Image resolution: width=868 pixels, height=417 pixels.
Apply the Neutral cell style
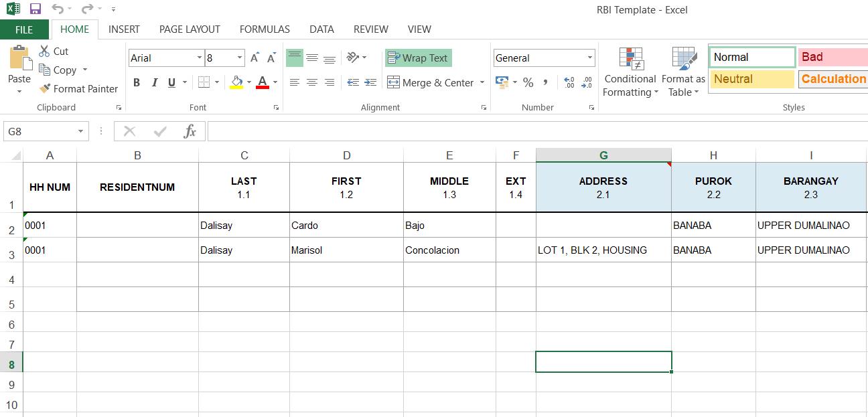click(x=752, y=78)
